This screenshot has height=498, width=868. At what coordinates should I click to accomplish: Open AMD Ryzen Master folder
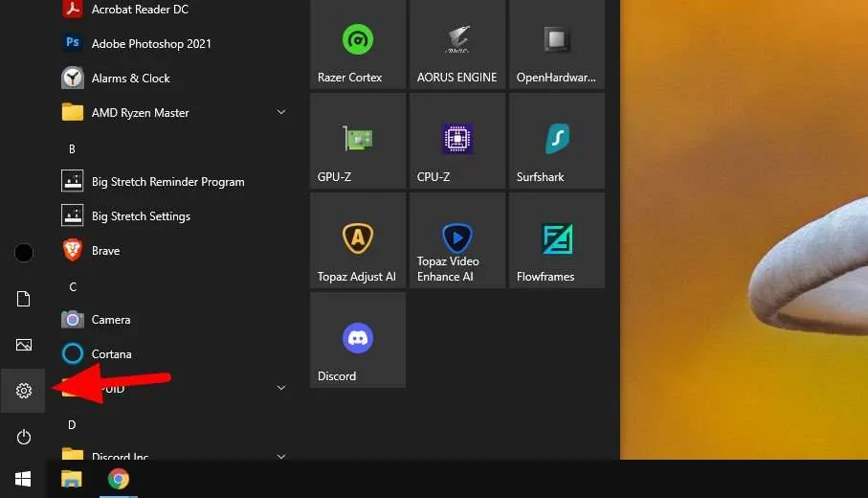[173, 112]
